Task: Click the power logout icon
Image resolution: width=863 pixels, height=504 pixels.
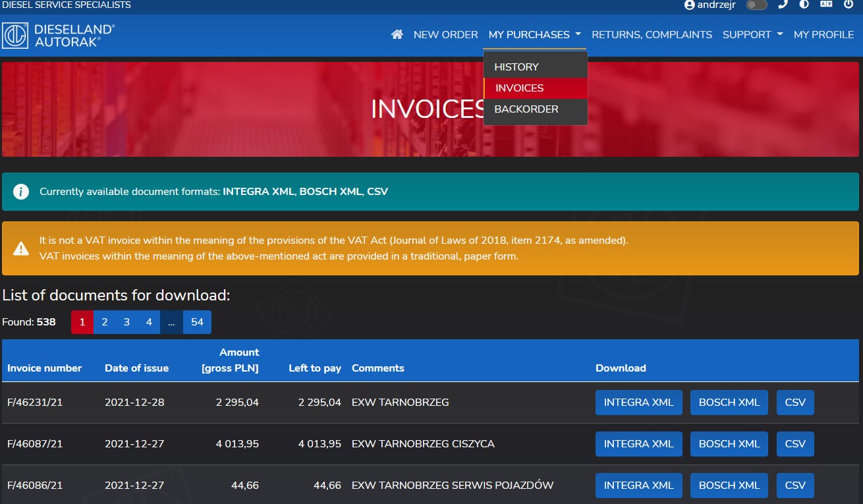Action: point(849,5)
